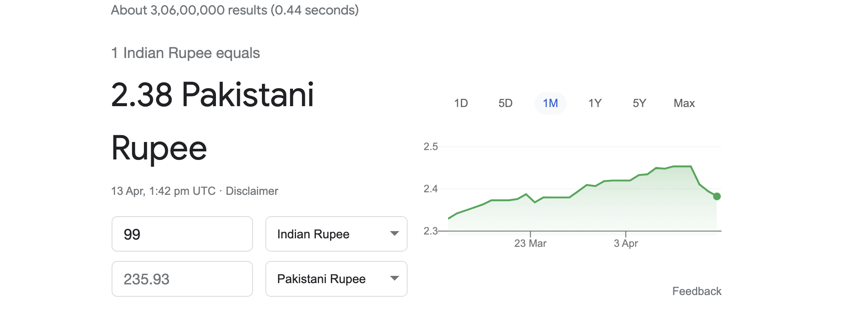Open the Indian Rupee currency dropdown
This screenshot has width=868, height=330.
click(336, 234)
